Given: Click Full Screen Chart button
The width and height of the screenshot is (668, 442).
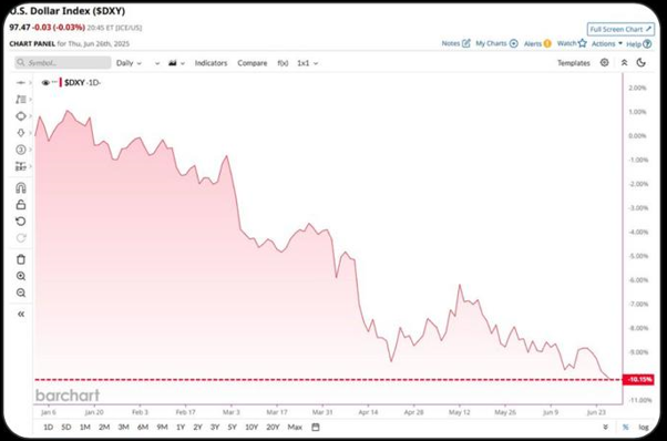Looking at the screenshot, I should coord(621,29).
